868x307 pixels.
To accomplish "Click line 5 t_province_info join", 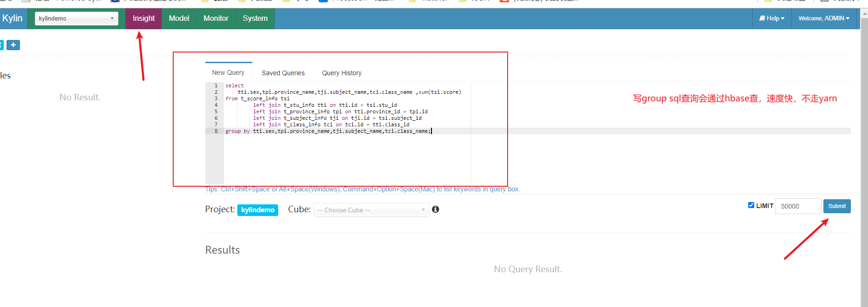I will (x=340, y=111).
